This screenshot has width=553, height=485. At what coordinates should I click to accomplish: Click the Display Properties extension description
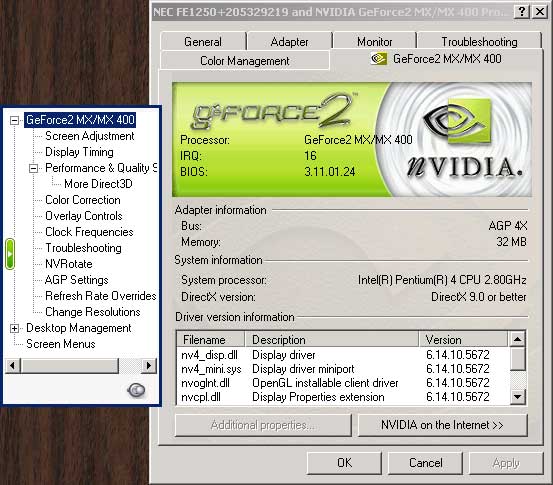coord(318,397)
